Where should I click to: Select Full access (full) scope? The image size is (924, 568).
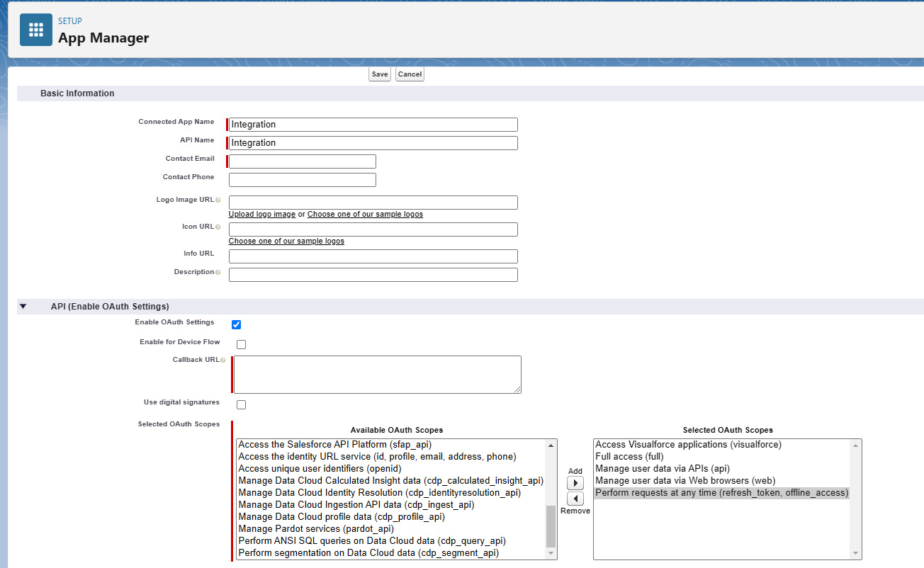pos(722,457)
